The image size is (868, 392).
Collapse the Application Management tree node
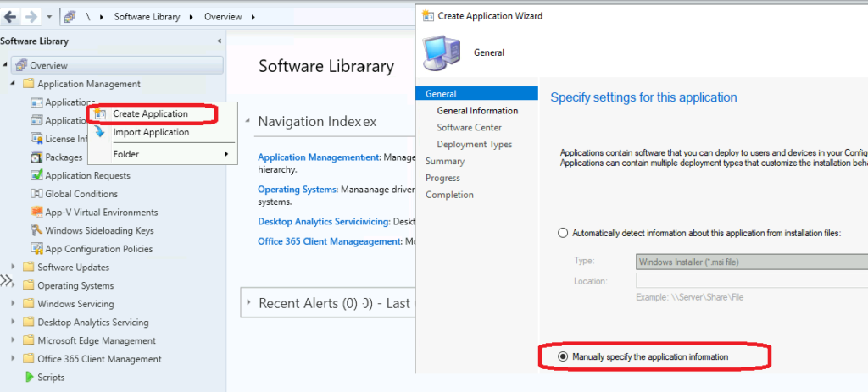coord(14,84)
